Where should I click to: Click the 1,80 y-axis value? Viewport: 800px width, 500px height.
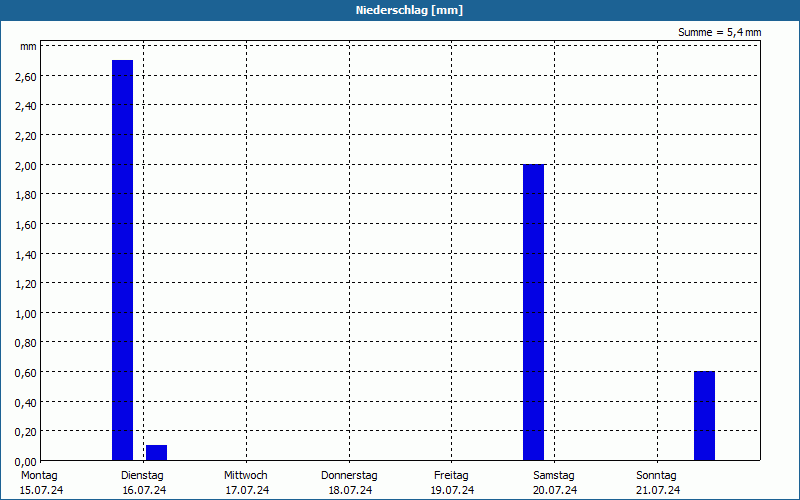click(26, 195)
